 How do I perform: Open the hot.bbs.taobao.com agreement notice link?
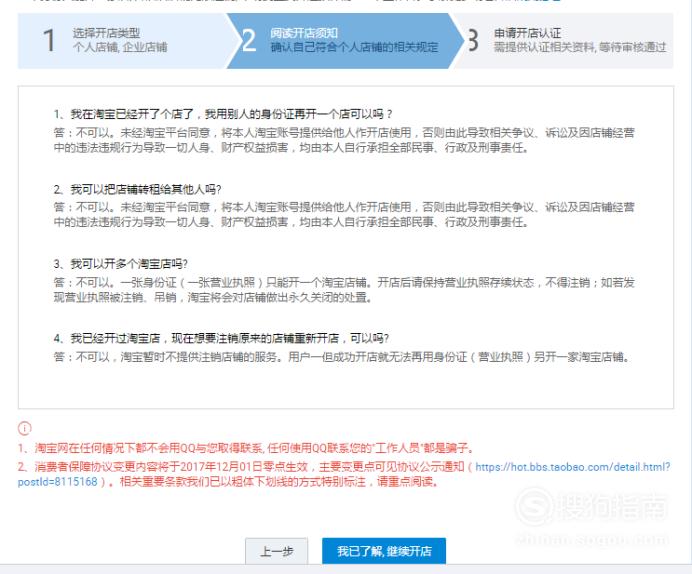(573, 467)
